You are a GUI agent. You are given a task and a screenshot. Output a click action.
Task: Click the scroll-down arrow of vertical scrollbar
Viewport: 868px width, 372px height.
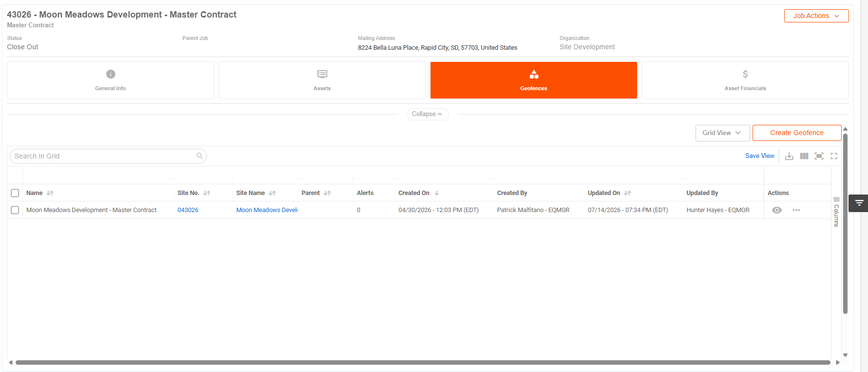click(845, 355)
